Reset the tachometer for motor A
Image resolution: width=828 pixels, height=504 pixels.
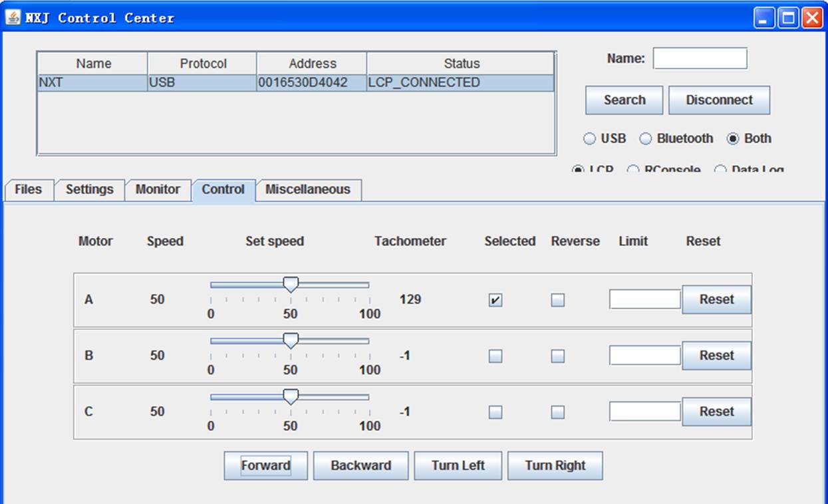point(717,300)
